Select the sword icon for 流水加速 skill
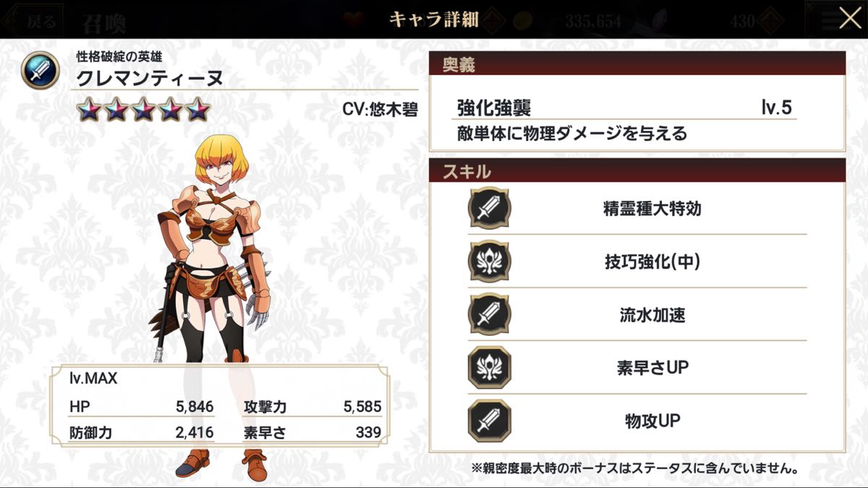Image resolution: width=868 pixels, height=488 pixels. click(490, 314)
